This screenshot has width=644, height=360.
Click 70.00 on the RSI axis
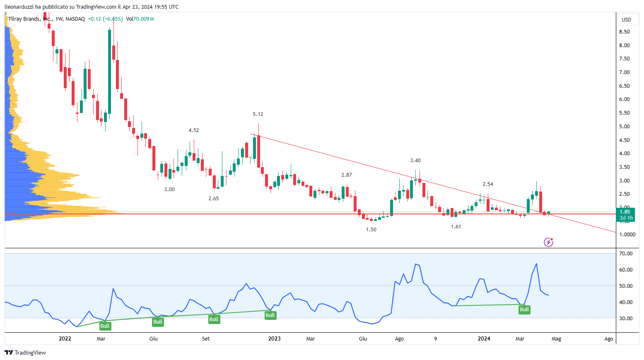pyautogui.click(x=626, y=254)
